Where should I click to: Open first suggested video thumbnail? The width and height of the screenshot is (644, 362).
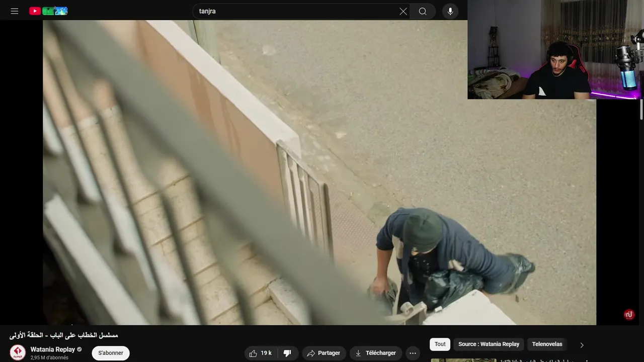(x=464, y=360)
